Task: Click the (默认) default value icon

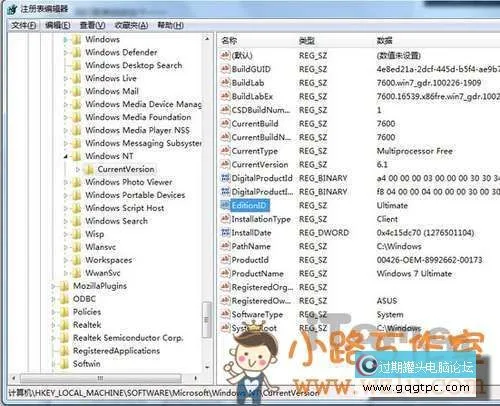Action: click(x=225, y=55)
